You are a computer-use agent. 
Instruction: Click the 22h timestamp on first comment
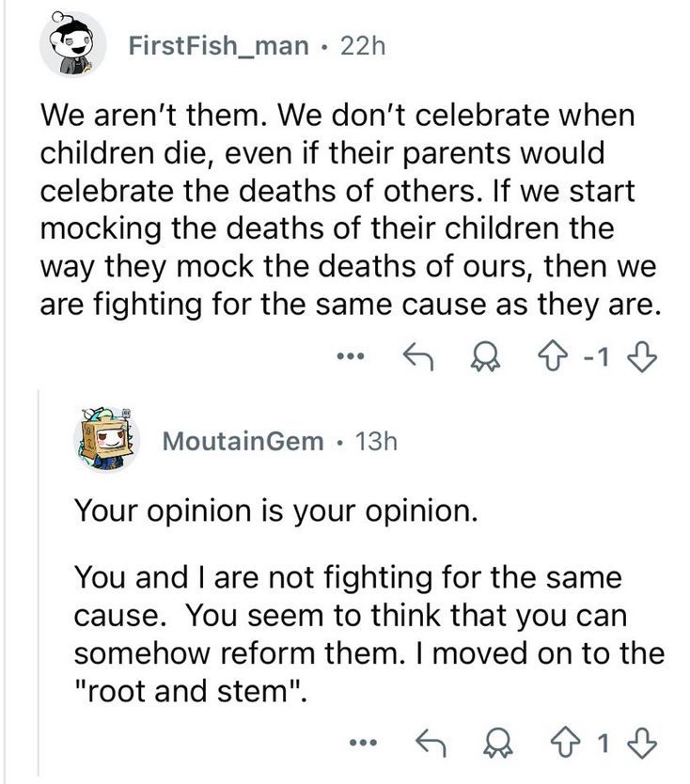362,45
